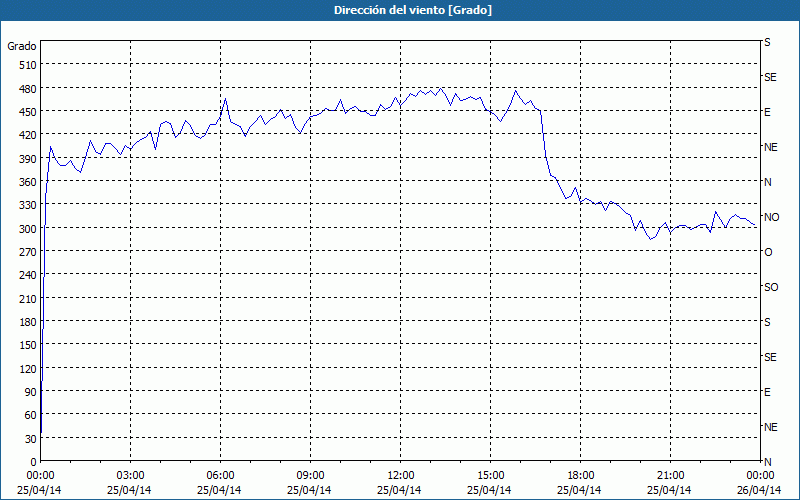Click the O compass direction label
Image resolution: width=800 pixels, height=500 pixels.
768,252
